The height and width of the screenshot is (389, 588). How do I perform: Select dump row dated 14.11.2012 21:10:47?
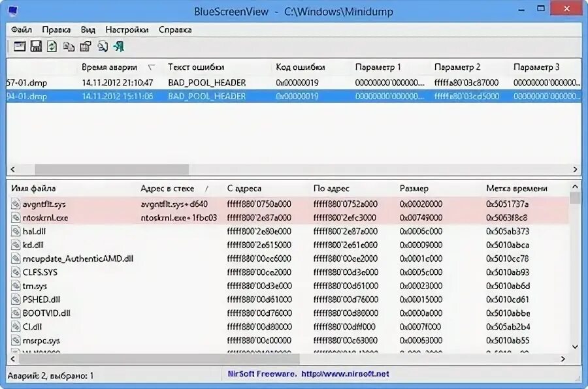pos(294,82)
